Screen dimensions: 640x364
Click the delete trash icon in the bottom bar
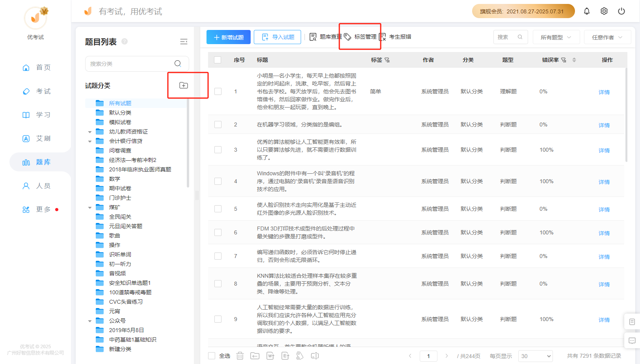coord(240,356)
